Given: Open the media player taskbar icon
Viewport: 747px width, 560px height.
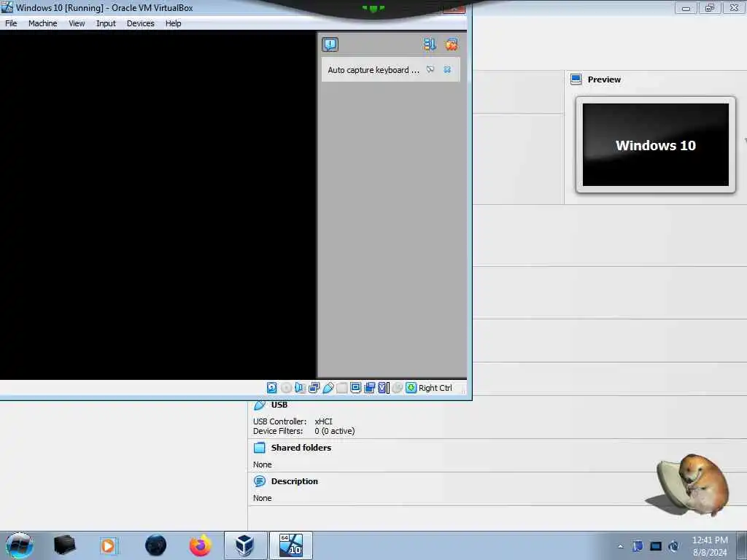Looking at the screenshot, I should click(x=109, y=545).
